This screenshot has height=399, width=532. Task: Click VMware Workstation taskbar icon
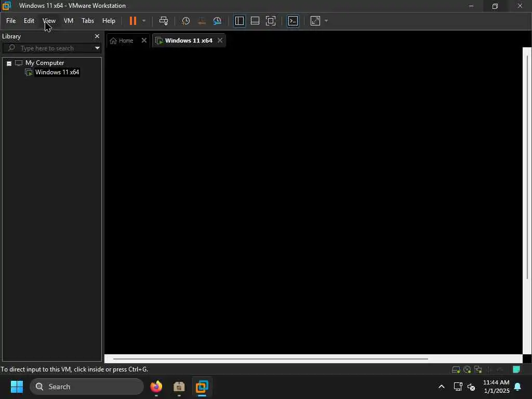point(202,387)
